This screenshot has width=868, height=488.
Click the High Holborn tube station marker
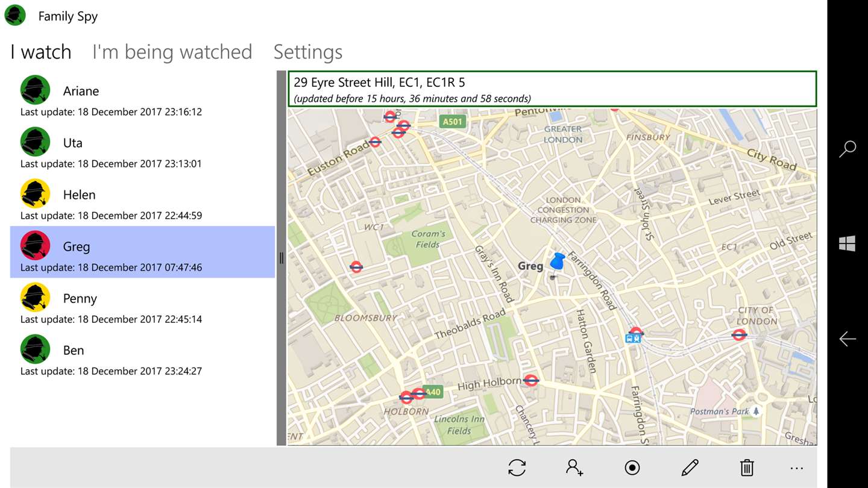coord(530,380)
